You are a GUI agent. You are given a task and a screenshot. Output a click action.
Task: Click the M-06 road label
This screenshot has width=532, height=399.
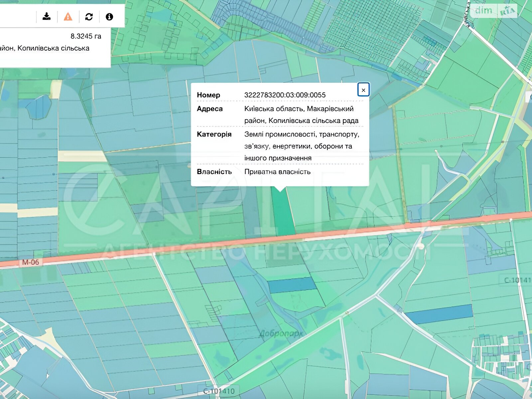click(x=30, y=262)
